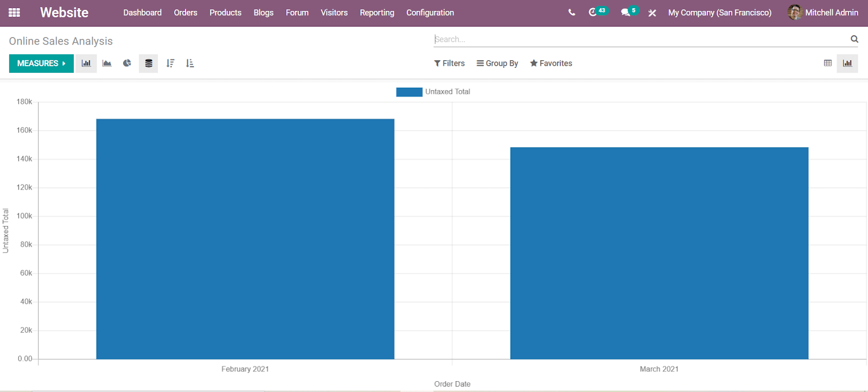
Task: Click the 180k axis value
Action: click(x=24, y=102)
